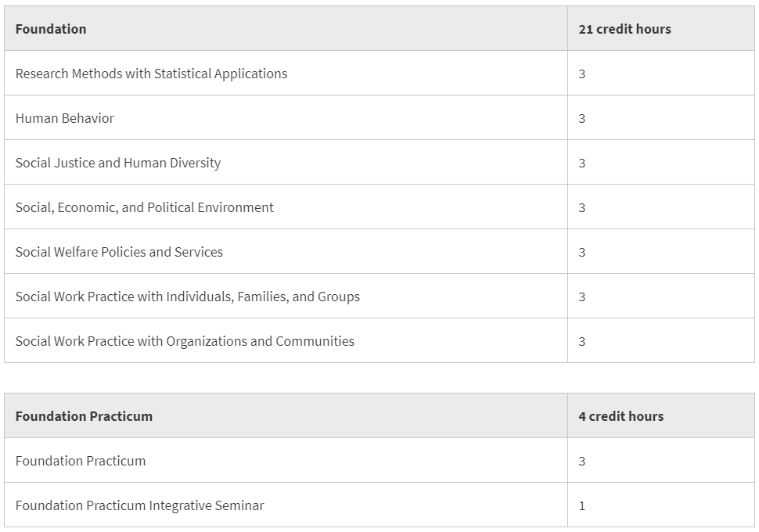
Task: Click credit value for Social Welfare Policies row
Action: 582,253
